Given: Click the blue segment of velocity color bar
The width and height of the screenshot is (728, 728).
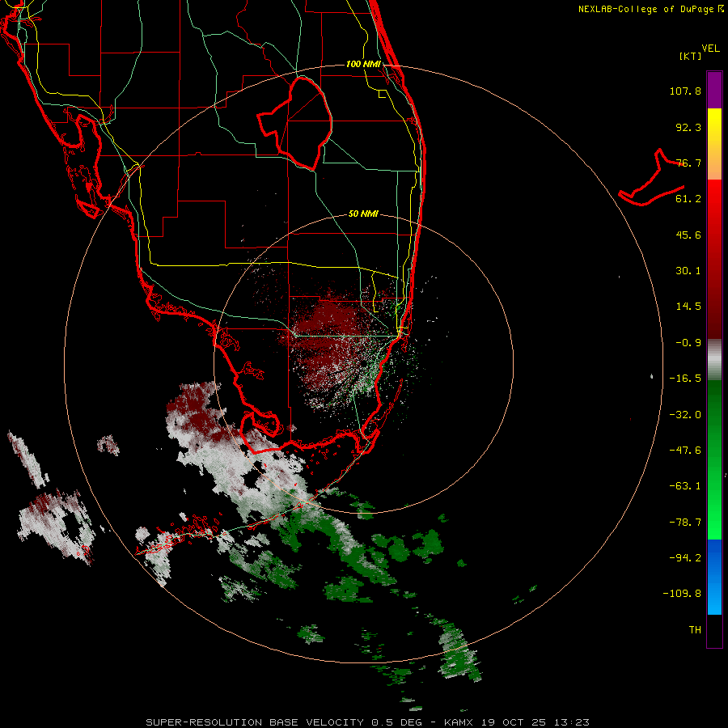Looking at the screenshot, I should pyautogui.click(x=714, y=577).
